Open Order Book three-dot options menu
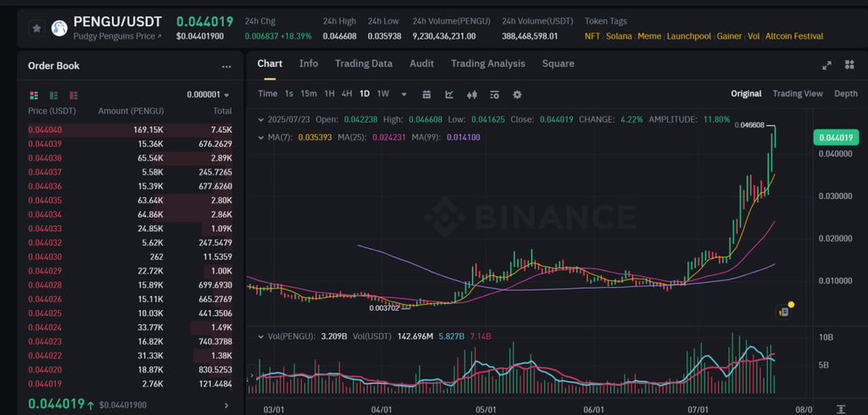868x415 pixels. pos(226,66)
